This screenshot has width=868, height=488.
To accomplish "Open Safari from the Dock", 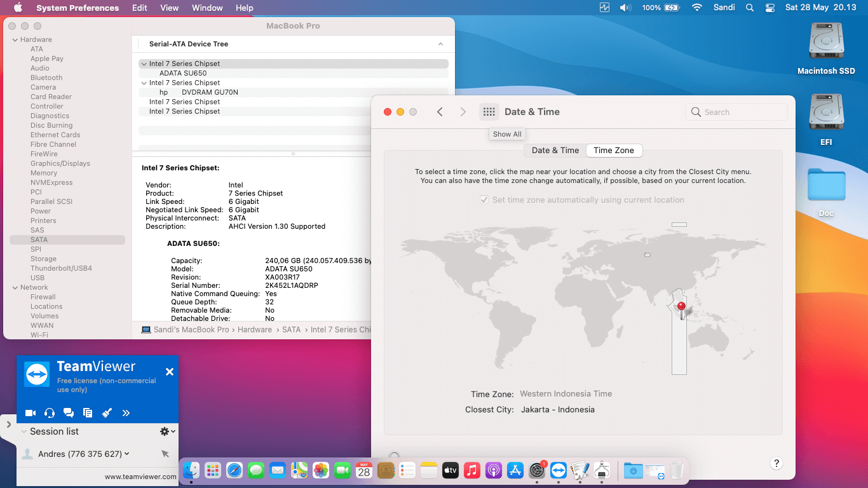I will 234,470.
